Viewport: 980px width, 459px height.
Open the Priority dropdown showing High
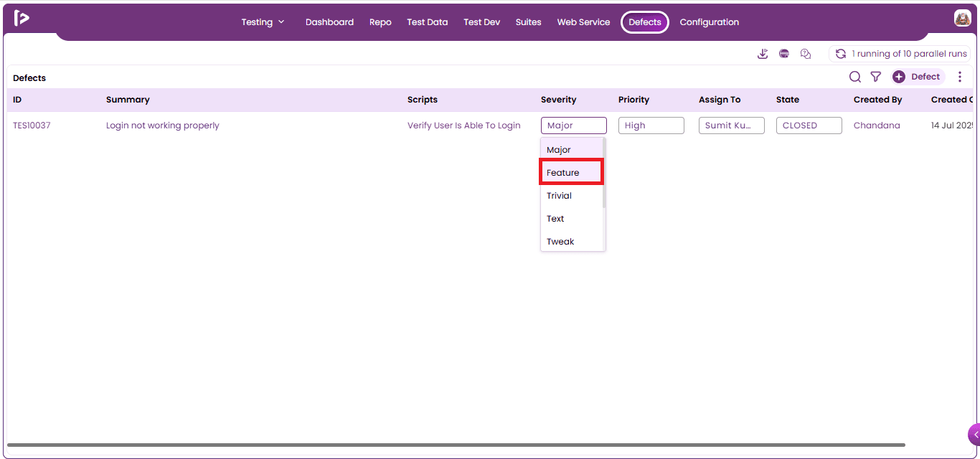[651, 126]
